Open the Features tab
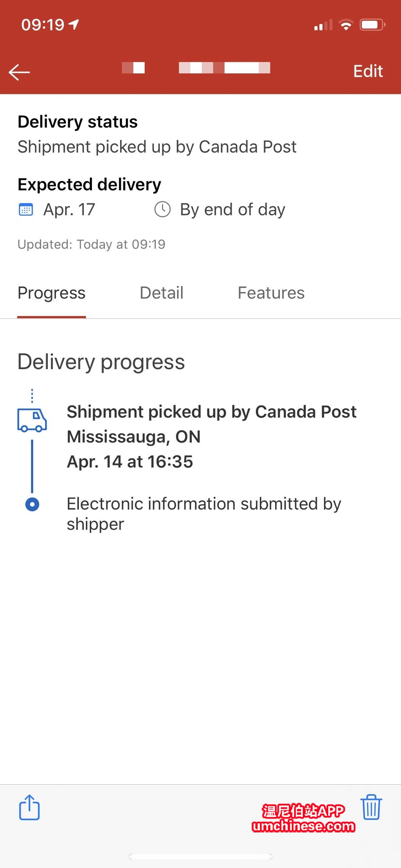 tap(271, 293)
